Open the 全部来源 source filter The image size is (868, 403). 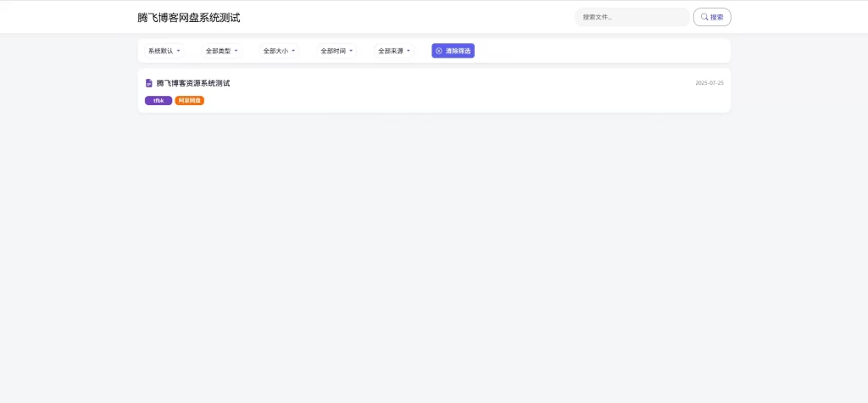(x=394, y=51)
